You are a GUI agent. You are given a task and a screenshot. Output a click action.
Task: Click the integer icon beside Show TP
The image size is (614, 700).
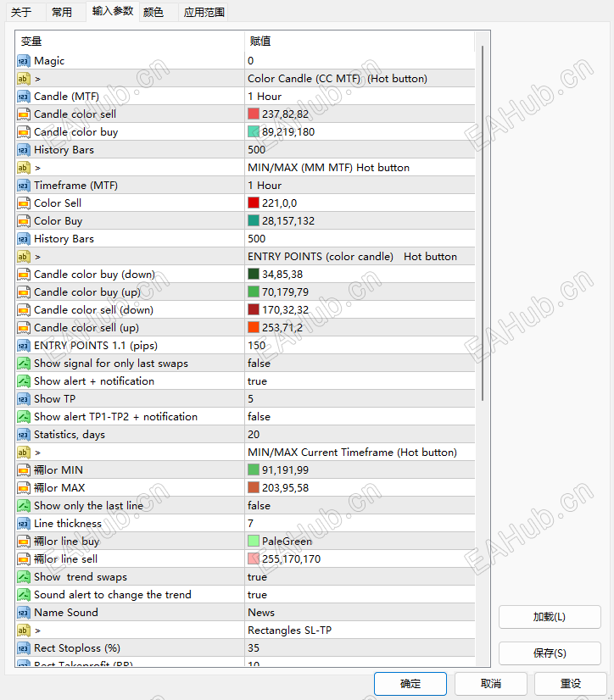24,399
